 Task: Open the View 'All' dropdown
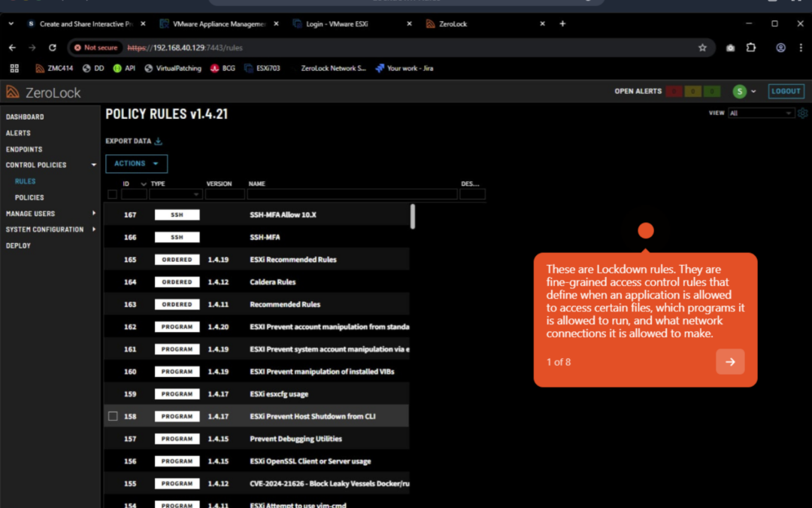pyautogui.click(x=760, y=113)
